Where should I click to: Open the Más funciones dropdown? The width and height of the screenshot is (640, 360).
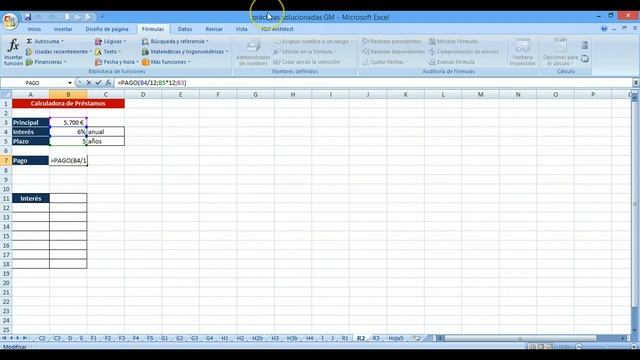(x=166, y=62)
